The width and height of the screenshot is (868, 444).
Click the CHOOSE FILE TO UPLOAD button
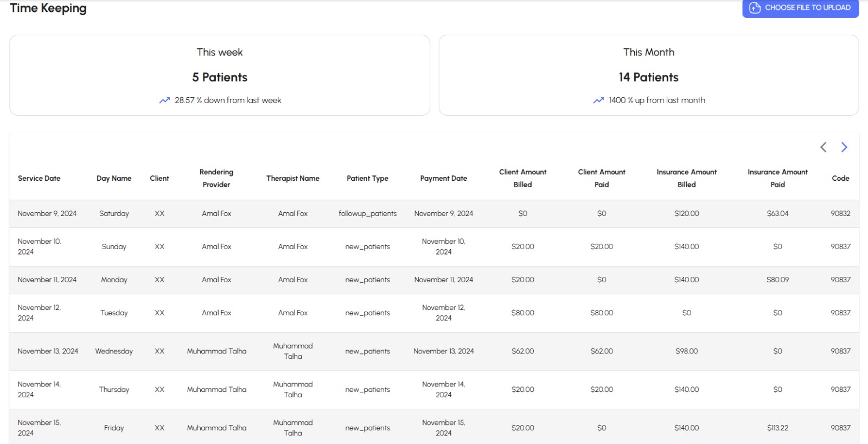point(800,8)
